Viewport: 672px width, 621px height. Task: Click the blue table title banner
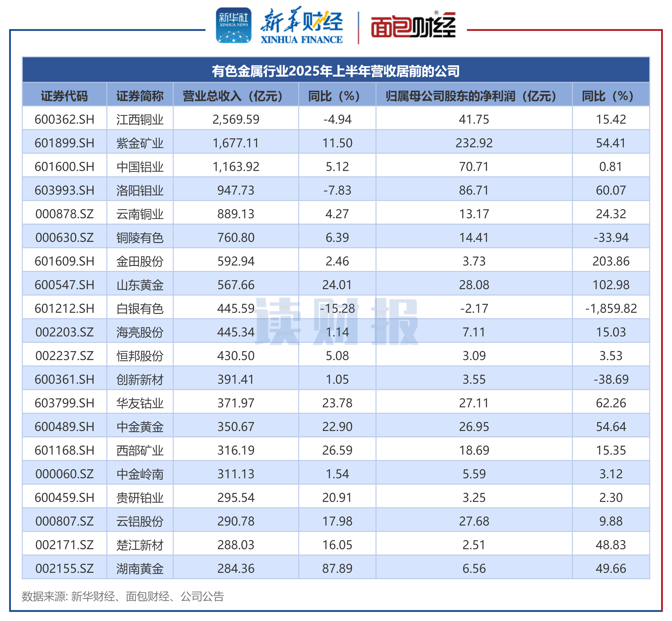click(336, 71)
